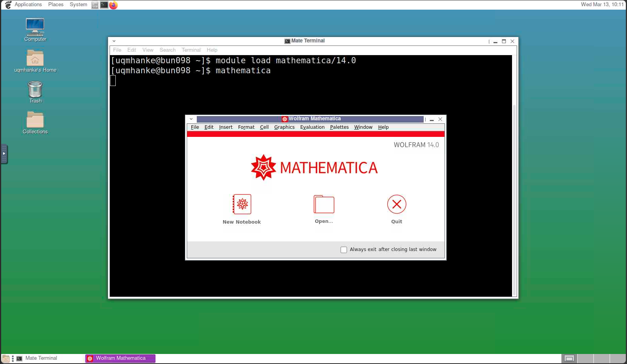This screenshot has width=627, height=364.
Task: Minimize the Mate Terminal window
Action: tap(495, 42)
